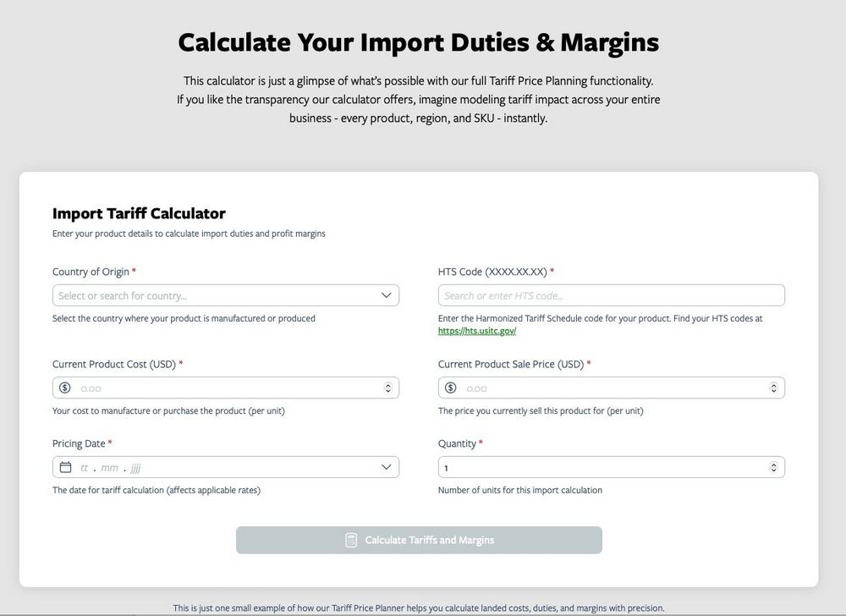Select the year segment of Pricing Date
The height and width of the screenshot is (616, 846).
point(136,468)
